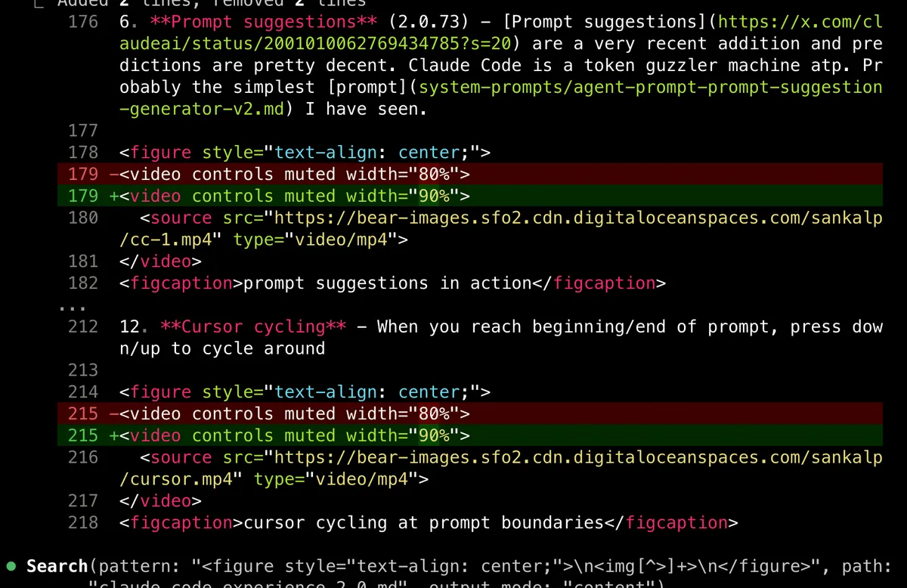Click the removed line 215 highlighted in red
The width and height of the screenshot is (907, 588).
[x=295, y=413]
